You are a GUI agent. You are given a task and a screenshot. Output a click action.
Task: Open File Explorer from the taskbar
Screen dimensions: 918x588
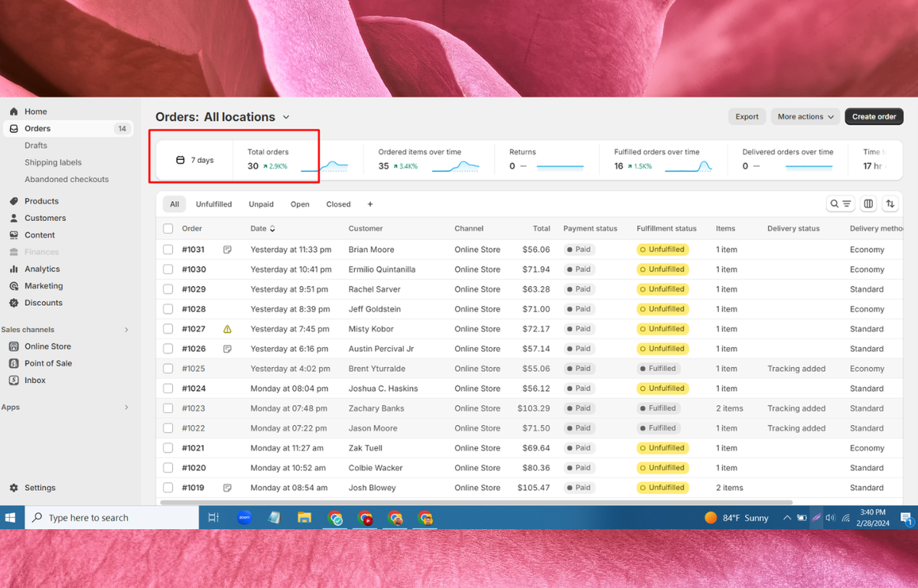coord(304,518)
